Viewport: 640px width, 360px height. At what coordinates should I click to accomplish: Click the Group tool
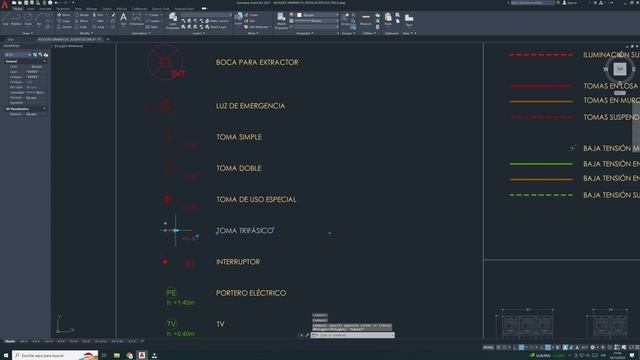[345, 19]
